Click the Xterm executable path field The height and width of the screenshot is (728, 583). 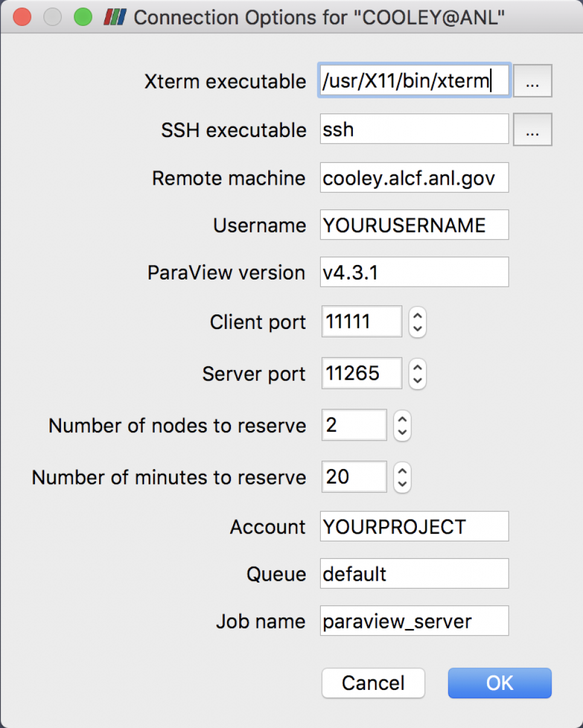tap(414, 81)
